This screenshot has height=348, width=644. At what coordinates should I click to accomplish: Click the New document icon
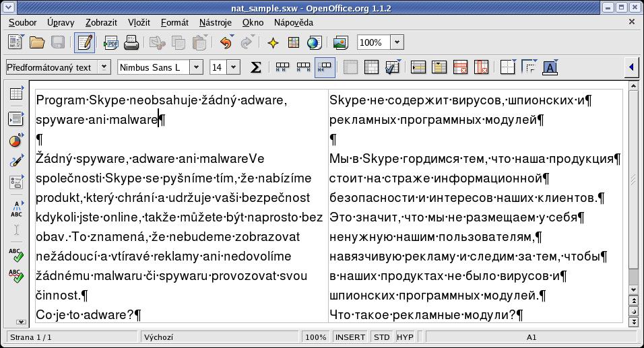pos(16,42)
